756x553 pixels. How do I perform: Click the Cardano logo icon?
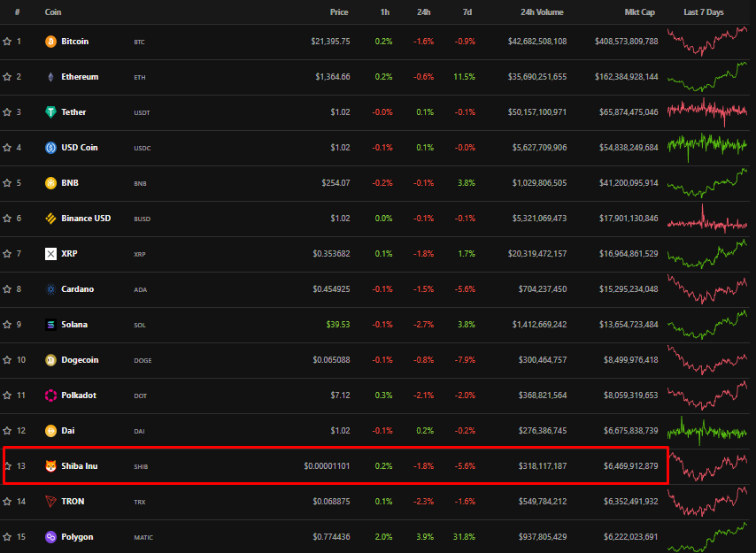[x=50, y=289]
